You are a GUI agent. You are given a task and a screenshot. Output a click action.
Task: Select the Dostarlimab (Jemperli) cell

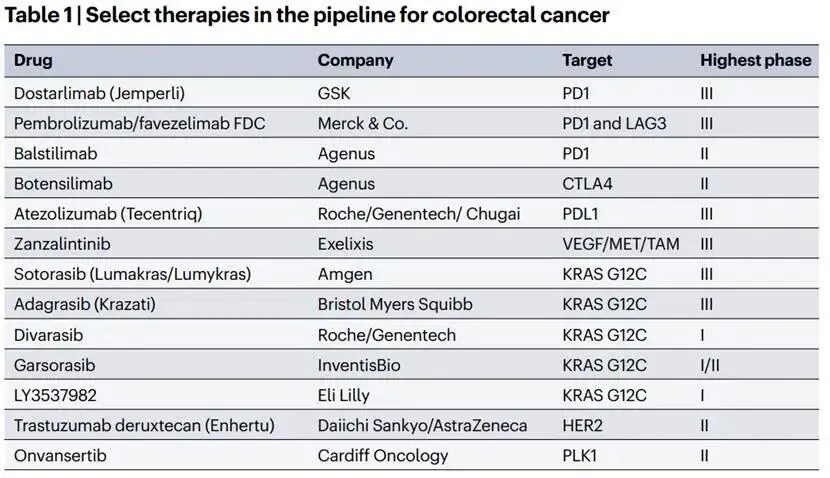tap(100, 93)
